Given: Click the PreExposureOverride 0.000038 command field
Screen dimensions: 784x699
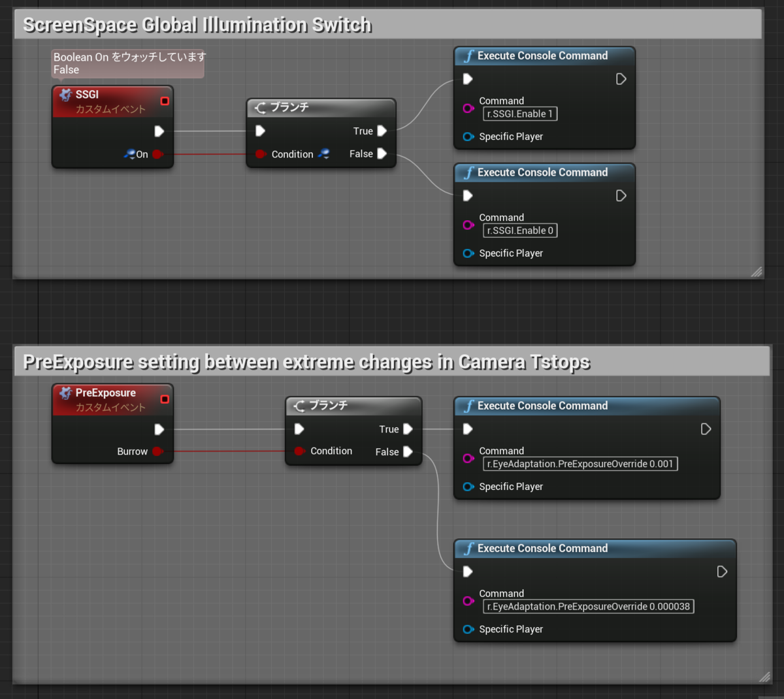Looking at the screenshot, I should (x=589, y=606).
